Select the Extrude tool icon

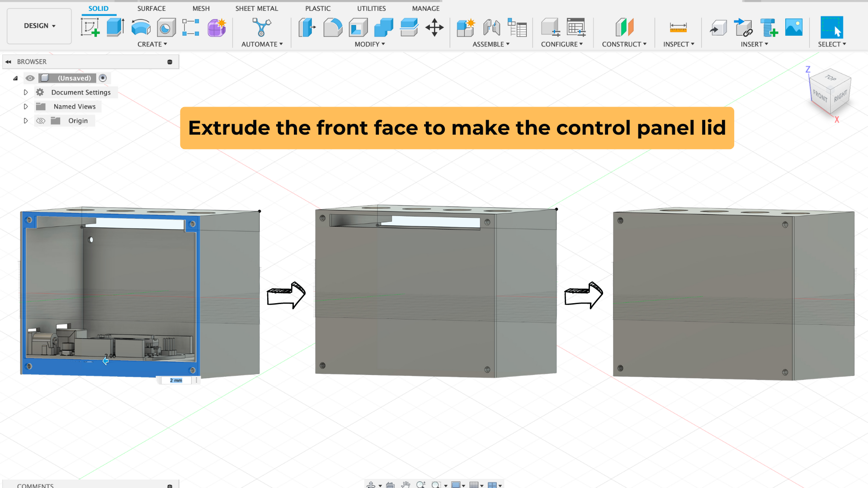point(115,27)
